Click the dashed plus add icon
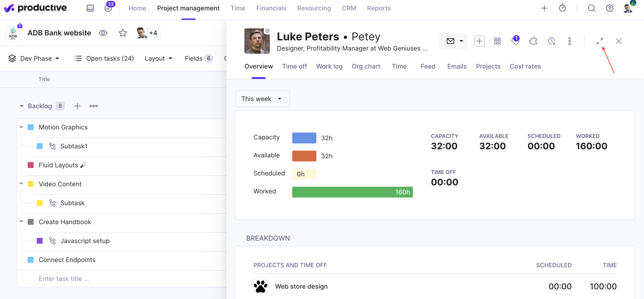This screenshot has height=299, width=644. coord(479,41)
